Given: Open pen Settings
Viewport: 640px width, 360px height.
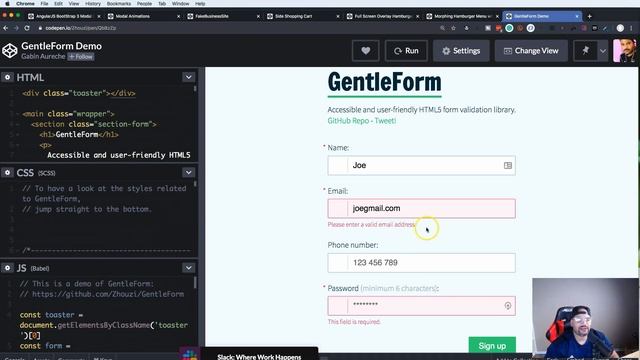Looking at the screenshot, I should 461,51.
